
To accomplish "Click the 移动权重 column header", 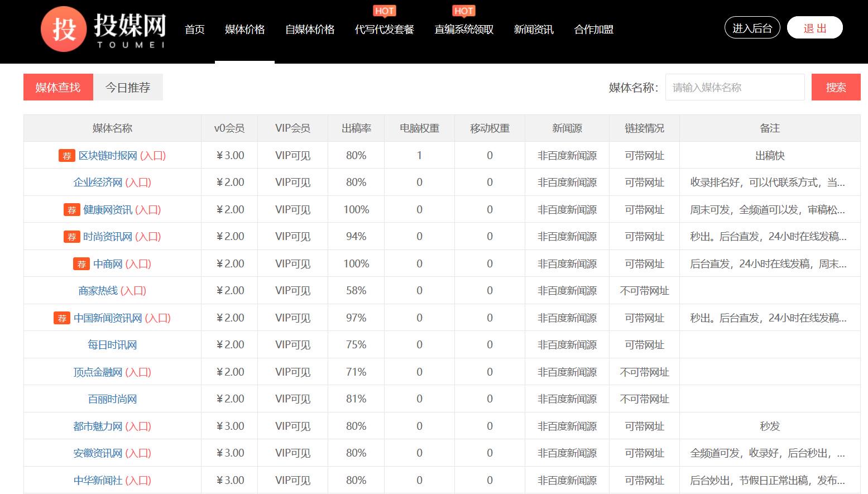I will coord(490,128).
